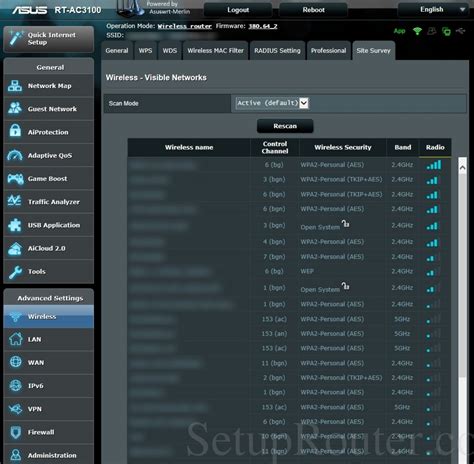The width and height of the screenshot is (474, 464).
Task: Open Network Map menu item
Action: click(x=49, y=86)
